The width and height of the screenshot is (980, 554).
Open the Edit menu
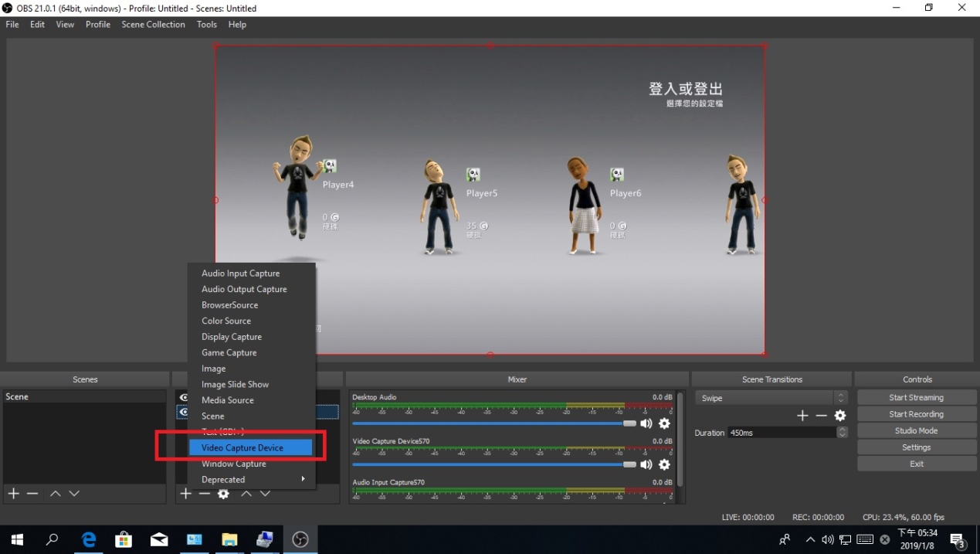click(x=37, y=25)
